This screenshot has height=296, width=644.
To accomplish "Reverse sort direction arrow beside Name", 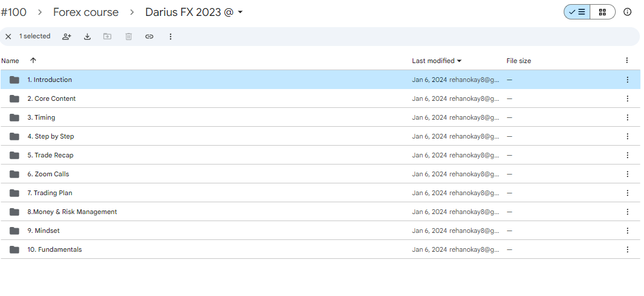I will 33,60.
